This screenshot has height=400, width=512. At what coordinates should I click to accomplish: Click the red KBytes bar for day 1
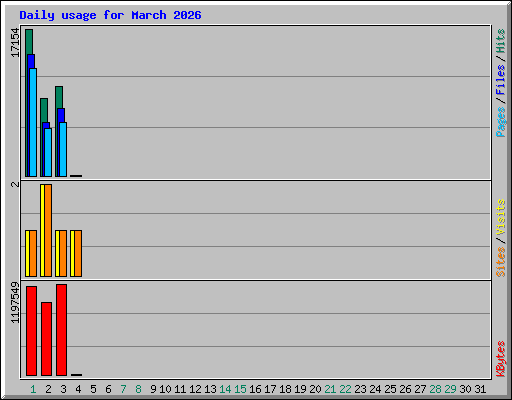click(31, 331)
